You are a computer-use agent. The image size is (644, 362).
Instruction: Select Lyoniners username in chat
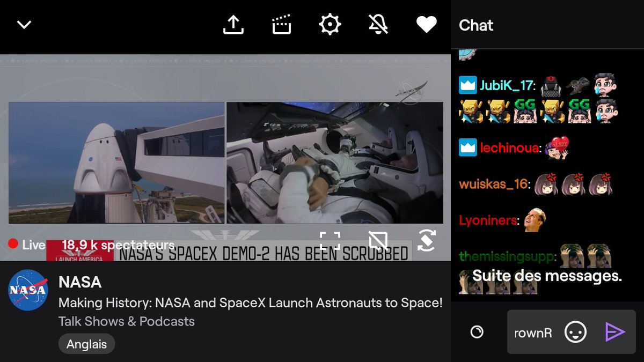pyautogui.click(x=488, y=220)
